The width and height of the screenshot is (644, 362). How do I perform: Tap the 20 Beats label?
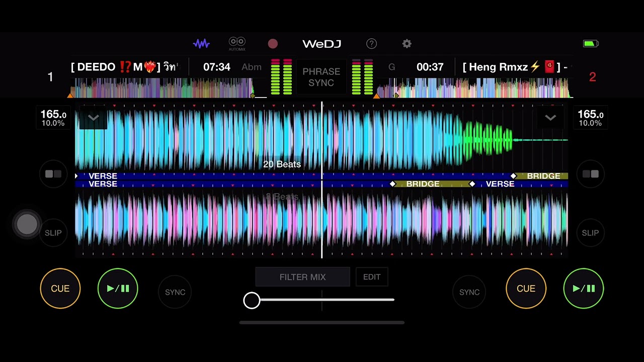(x=282, y=164)
